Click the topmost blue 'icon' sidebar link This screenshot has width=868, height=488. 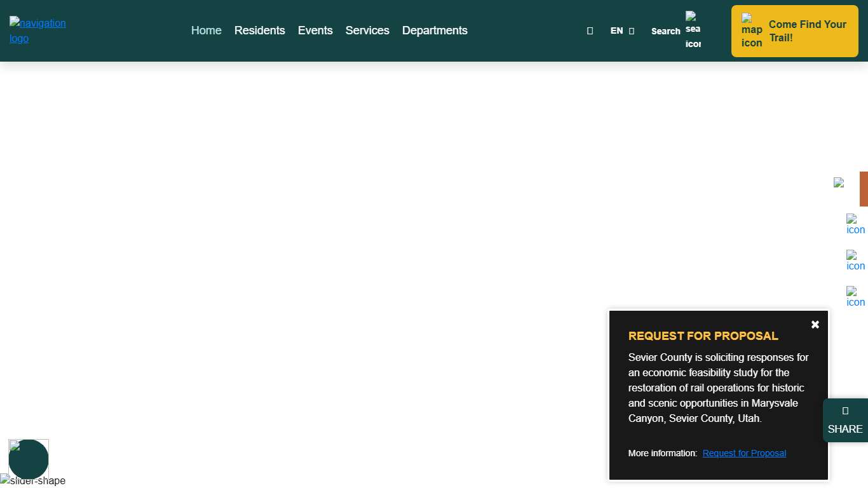(x=855, y=224)
